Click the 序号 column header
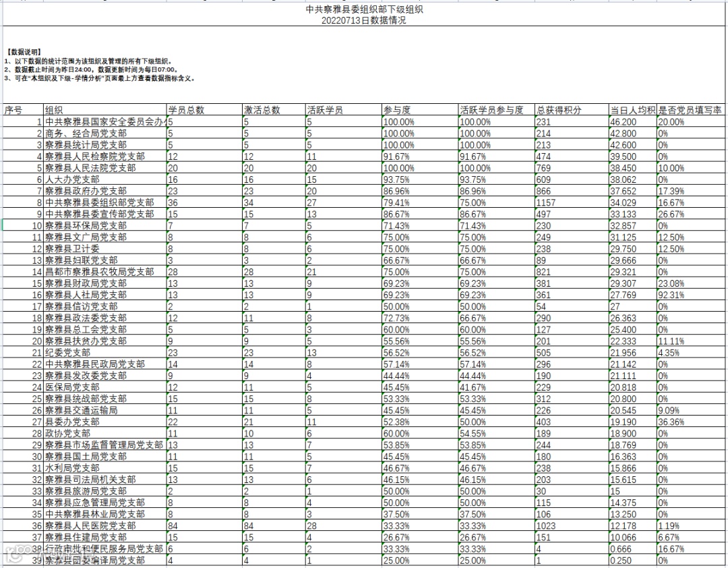 tap(23, 110)
